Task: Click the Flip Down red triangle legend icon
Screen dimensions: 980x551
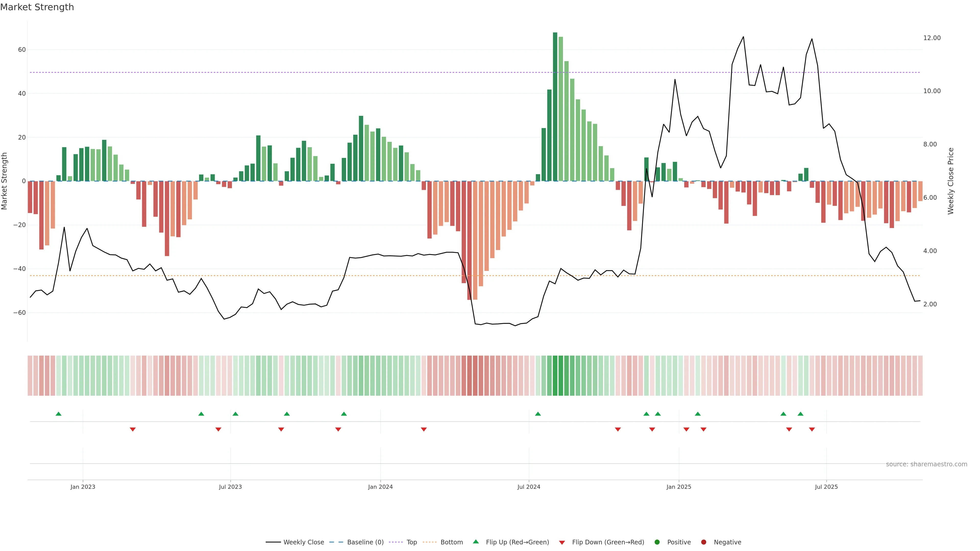Action: click(562, 543)
